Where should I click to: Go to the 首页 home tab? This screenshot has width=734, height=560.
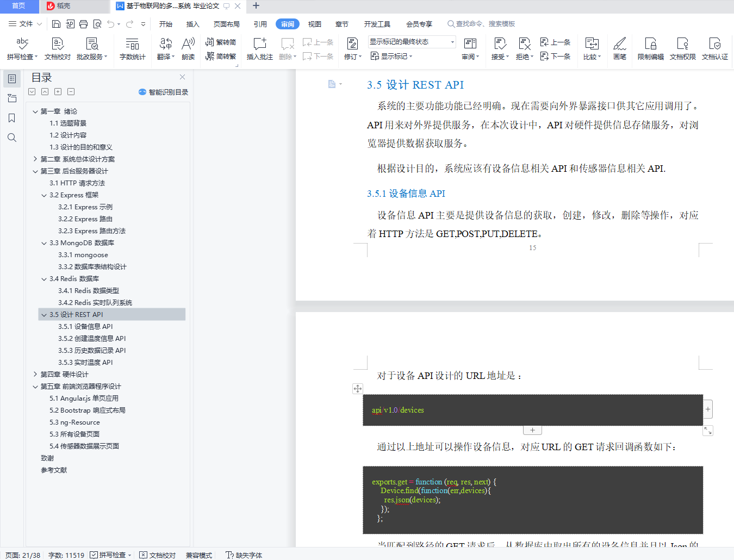tap(19, 6)
